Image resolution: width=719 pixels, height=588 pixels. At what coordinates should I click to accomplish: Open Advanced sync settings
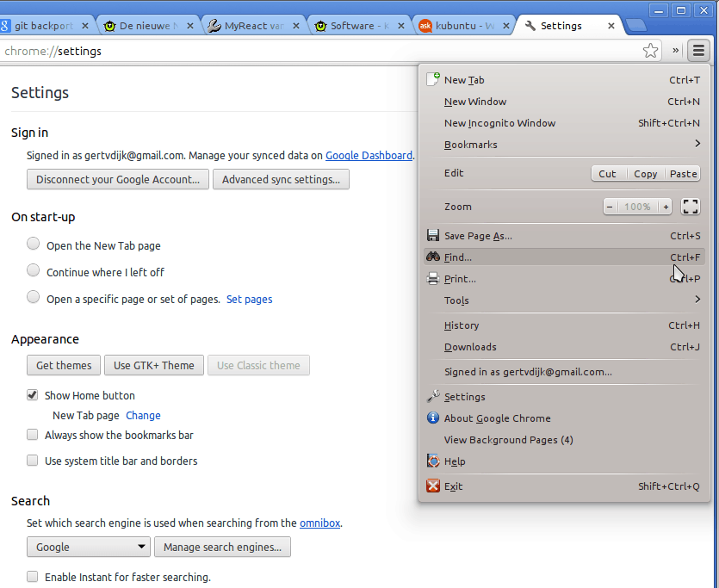coord(281,179)
